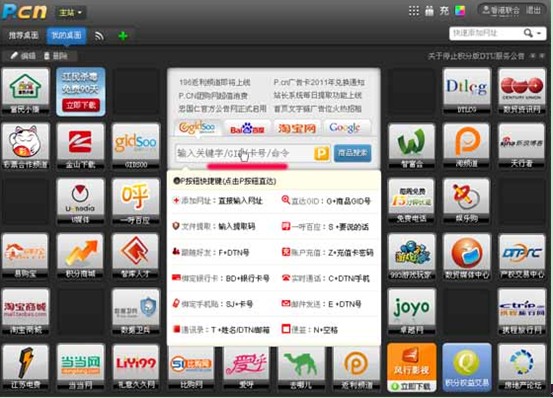Expand the 主站 site dropdown
The image size is (553, 398).
tap(71, 13)
